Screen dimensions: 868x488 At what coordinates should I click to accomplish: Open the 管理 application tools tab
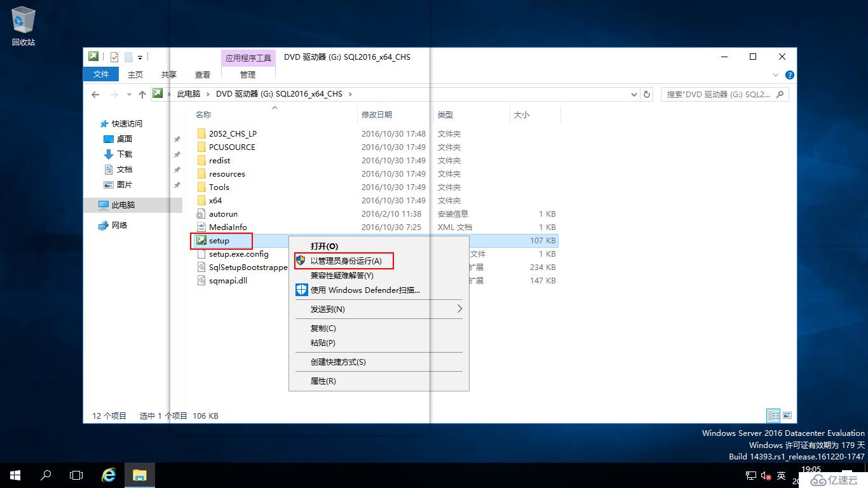click(248, 74)
